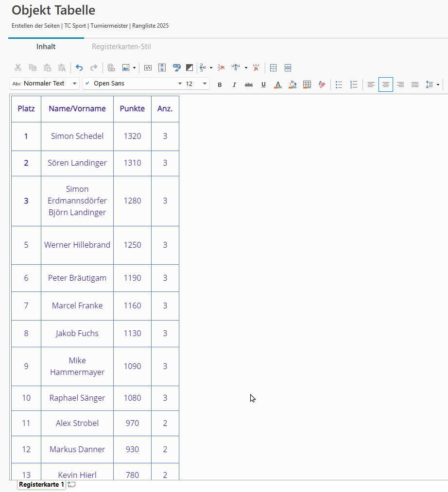Click the insert link icon
The height and width of the screenshot is (492, 448).
coord(110,68)
